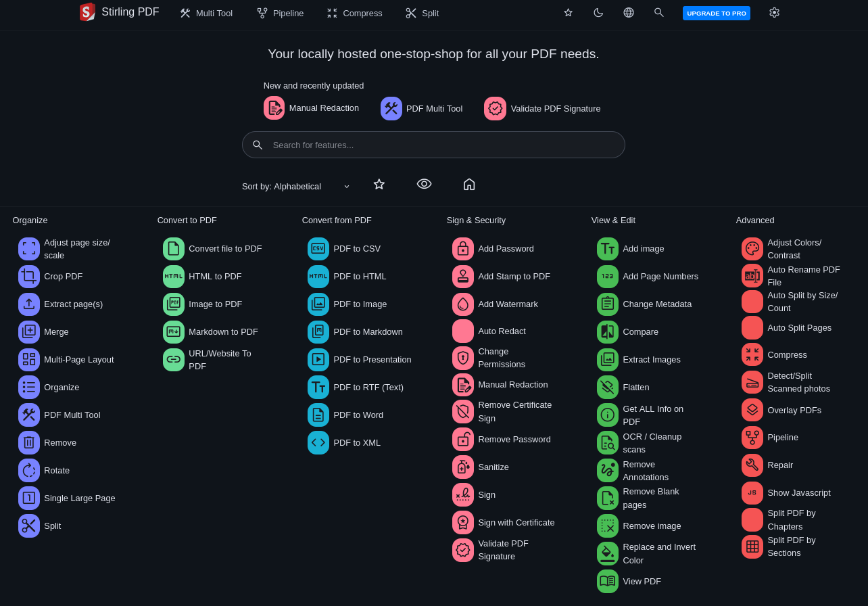Open the Crop PDF tool icon
The width and height of the screenshot is (868, 606).
pos(29,277)
